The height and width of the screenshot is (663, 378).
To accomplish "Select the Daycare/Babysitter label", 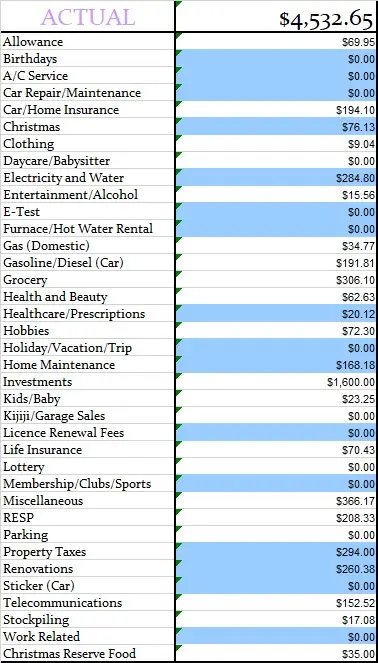I will (88, 160).
